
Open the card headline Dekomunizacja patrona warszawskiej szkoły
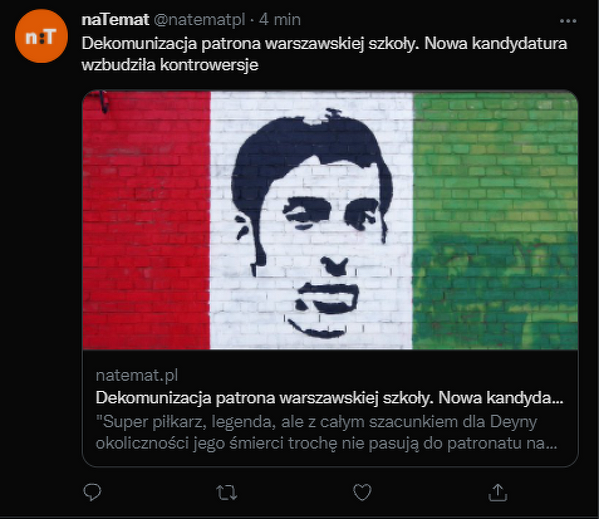329,398
